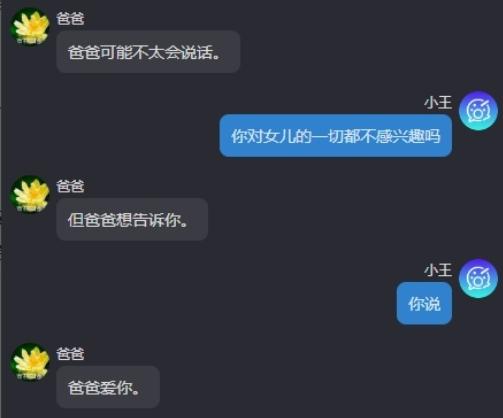
Task: Open the flower avatar beside '但爸爸想告诉你。'
Action: pos(30,195)
